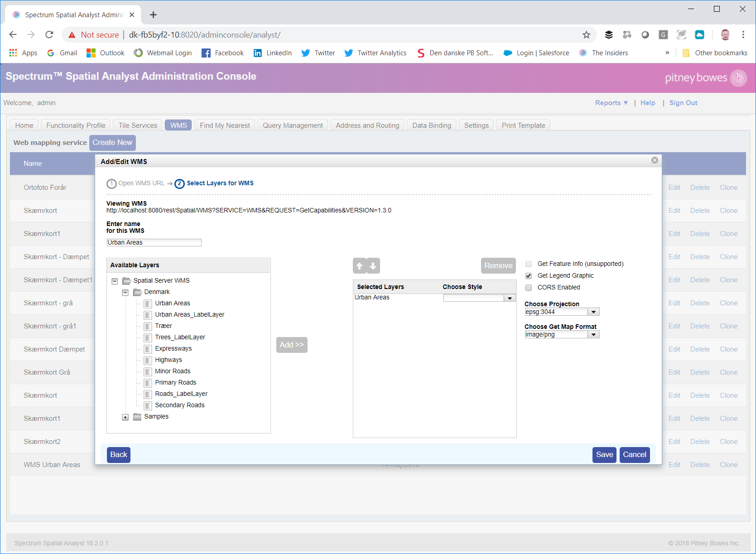Click the Minor Roads layer icon

tap(148, 371)
